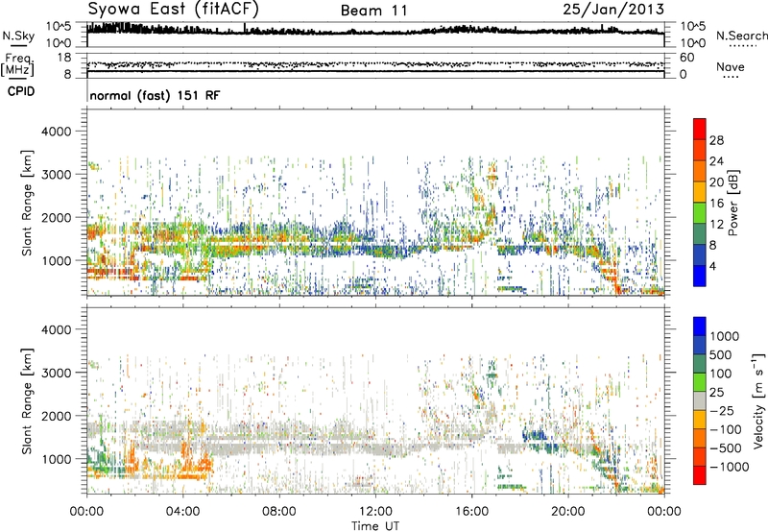Click the '04:00' time axis label

click(x=182, y=512)
